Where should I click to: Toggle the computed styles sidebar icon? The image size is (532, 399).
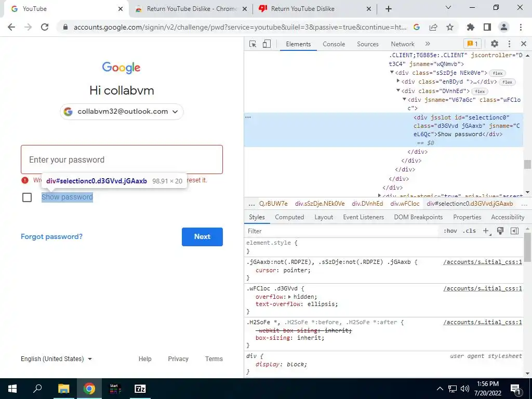coord(514,231)
